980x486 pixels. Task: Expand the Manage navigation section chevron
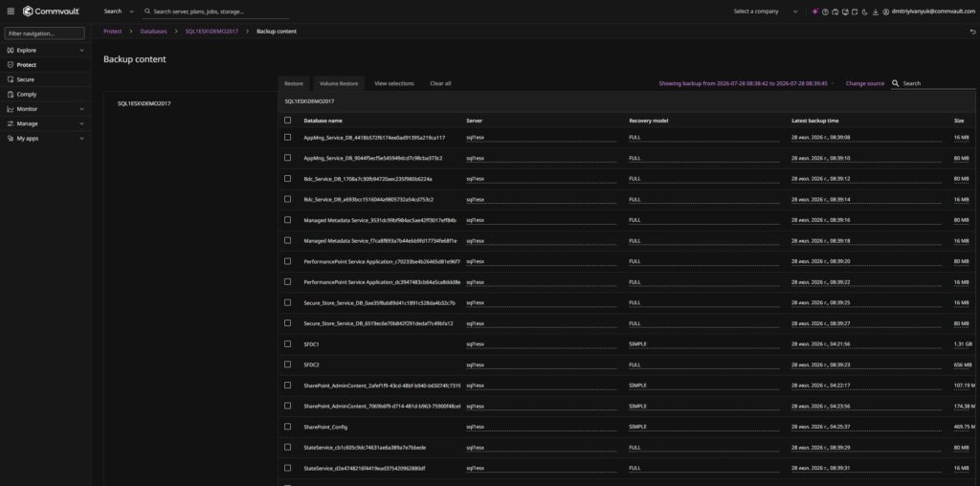[82, 123]
